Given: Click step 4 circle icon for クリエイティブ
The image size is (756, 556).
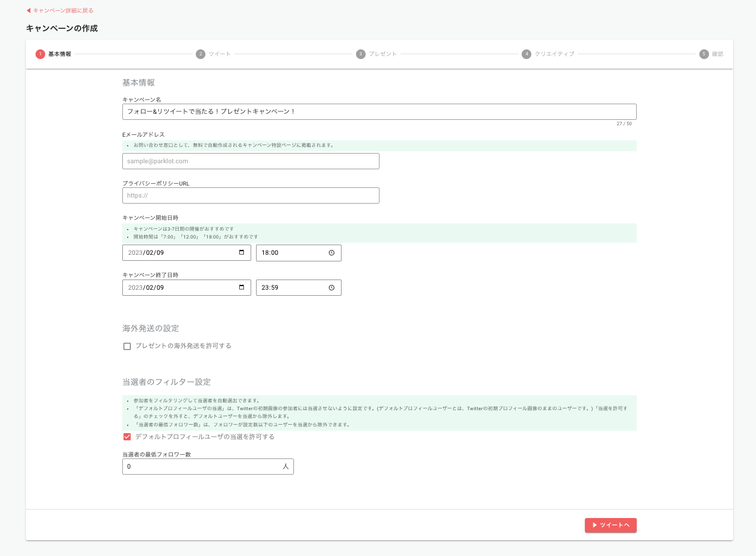Looking at the screenshot, I should click(x=526, y=54).
